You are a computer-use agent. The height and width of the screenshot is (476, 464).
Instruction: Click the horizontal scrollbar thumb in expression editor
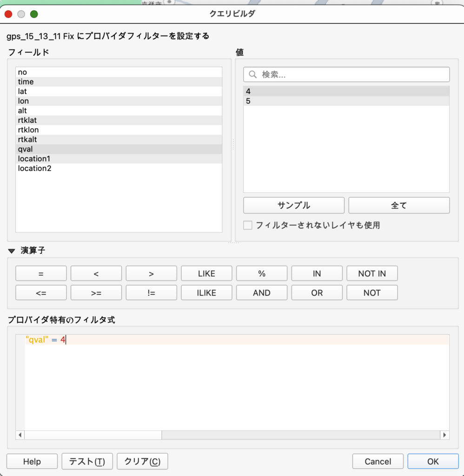93,435
